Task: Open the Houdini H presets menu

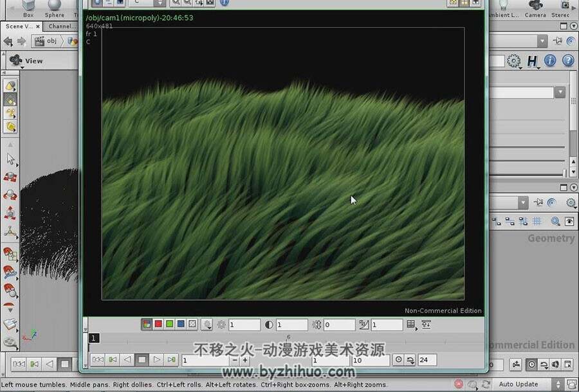Action: (532, 61)
